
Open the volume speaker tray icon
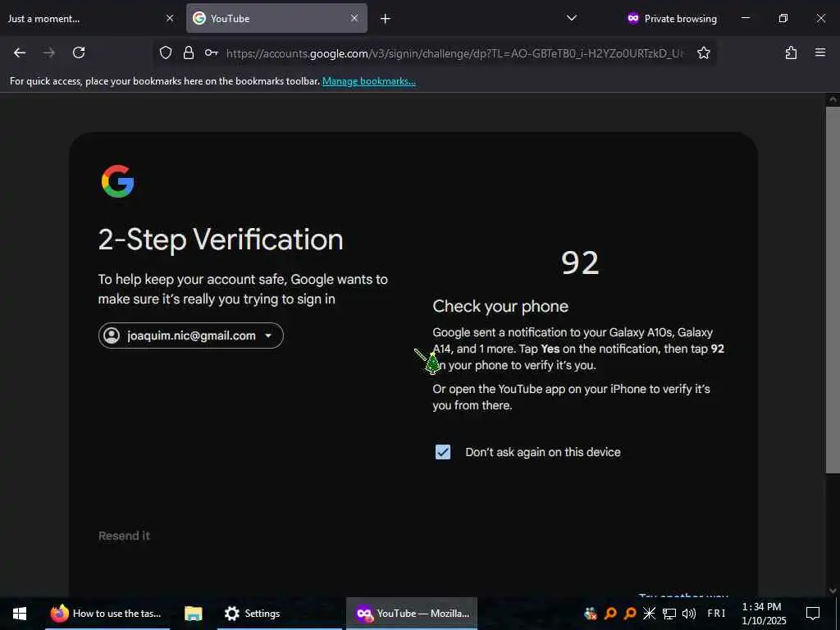tap(689, 614)
